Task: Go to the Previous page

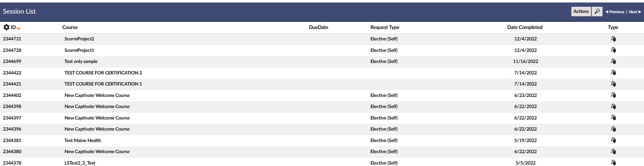Action: [x=615, y=12]
